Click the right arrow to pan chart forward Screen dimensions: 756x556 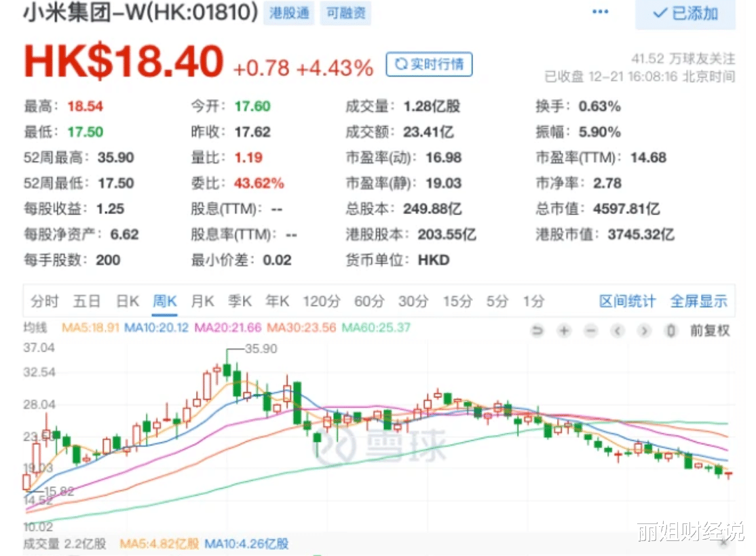[x=643, y=331]
